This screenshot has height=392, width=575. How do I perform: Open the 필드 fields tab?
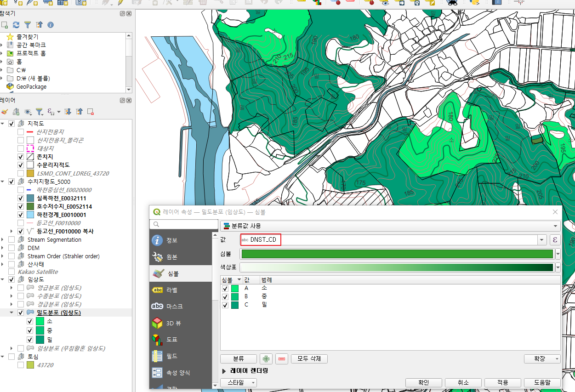point(181,356)
